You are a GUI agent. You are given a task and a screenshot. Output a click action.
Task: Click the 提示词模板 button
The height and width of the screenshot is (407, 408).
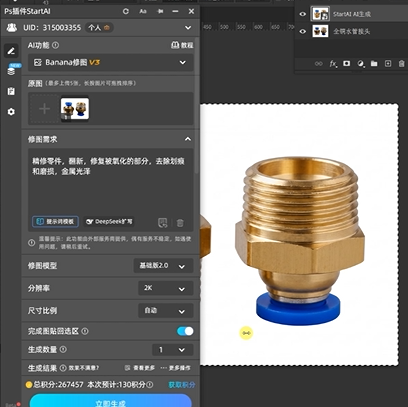pyautogui.click(x=55, y=221)
